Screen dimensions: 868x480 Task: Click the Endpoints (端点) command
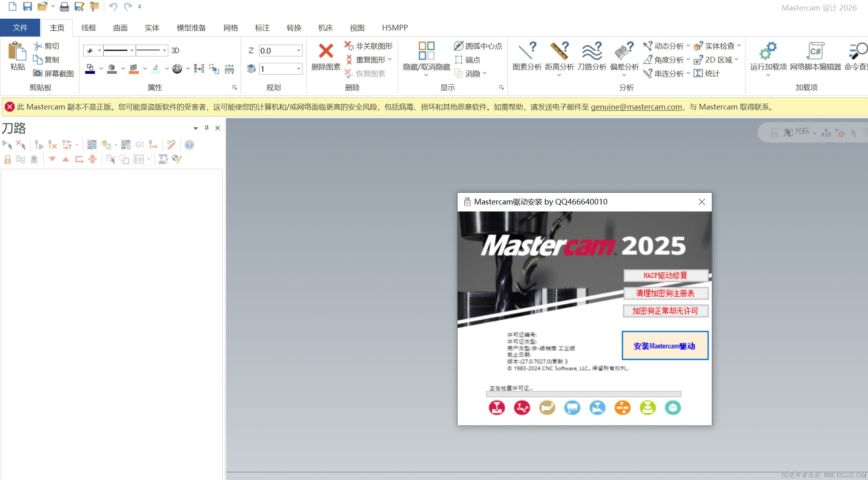[467, 60]
